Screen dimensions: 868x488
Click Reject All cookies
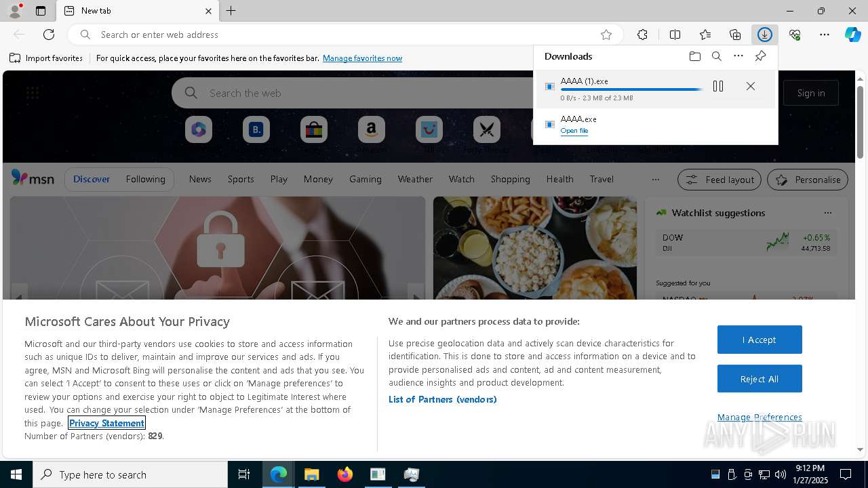point(759,379)
